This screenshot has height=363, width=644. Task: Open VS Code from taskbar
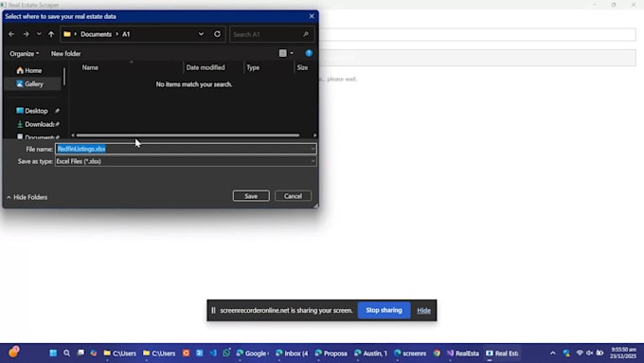point(213,354)
